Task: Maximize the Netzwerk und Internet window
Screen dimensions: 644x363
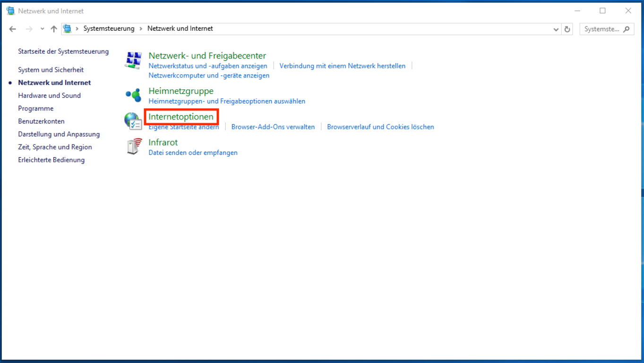Action: [602, 11]
